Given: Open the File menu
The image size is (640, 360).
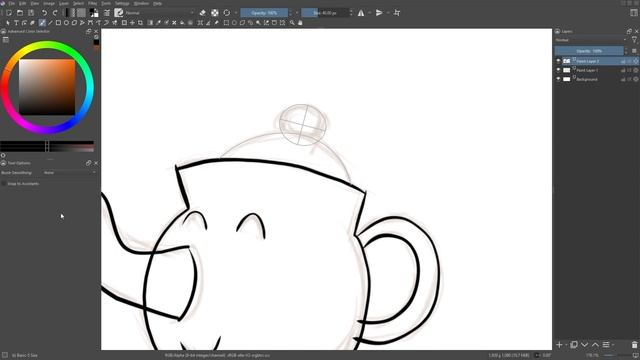Looking at the screenshot, I should [x=11, y=3].
